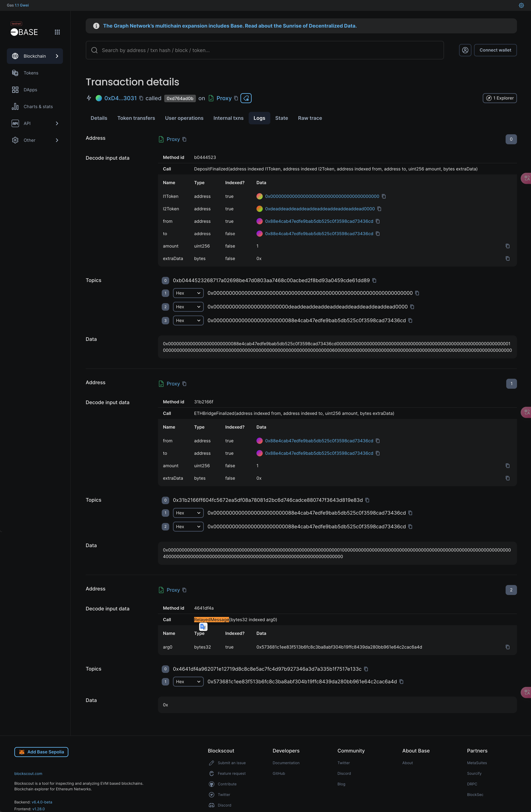Copy the arg0 bytes32 value
Image resolution: width=531 pixels, height=812 pixels.
[x=507, y=647]
